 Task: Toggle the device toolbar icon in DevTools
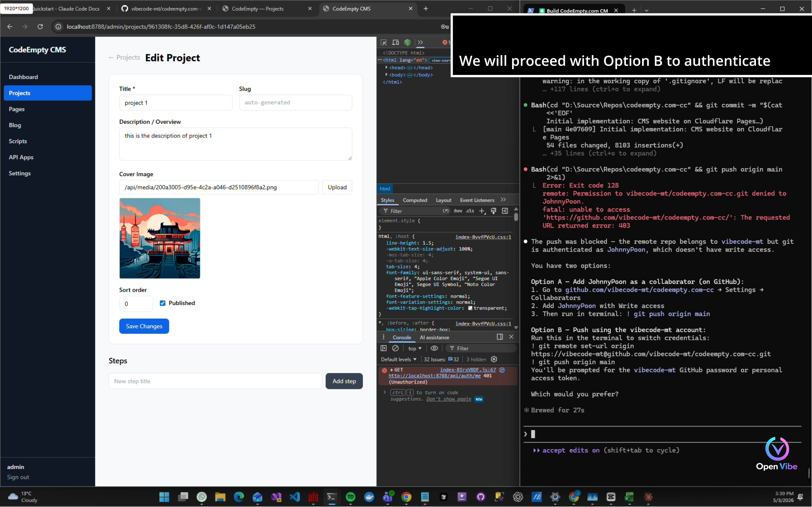tap(396, 42)
